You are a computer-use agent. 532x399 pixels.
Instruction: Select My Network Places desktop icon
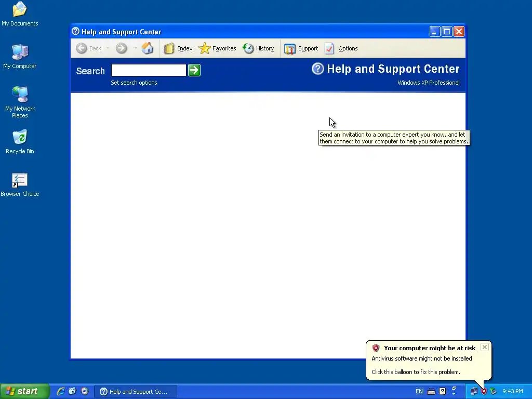[20, 102]
